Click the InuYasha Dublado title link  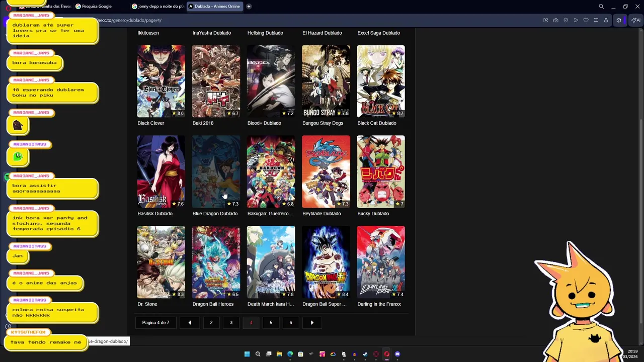coord(211,33)
